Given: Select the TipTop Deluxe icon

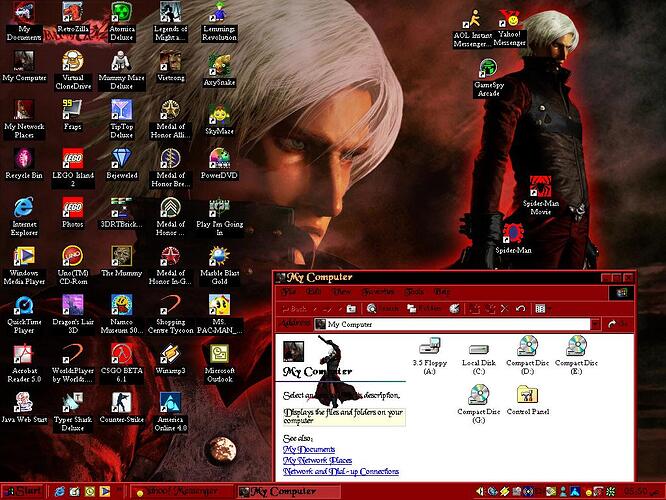Looking at the screenshot, I should tap(122, 119).
